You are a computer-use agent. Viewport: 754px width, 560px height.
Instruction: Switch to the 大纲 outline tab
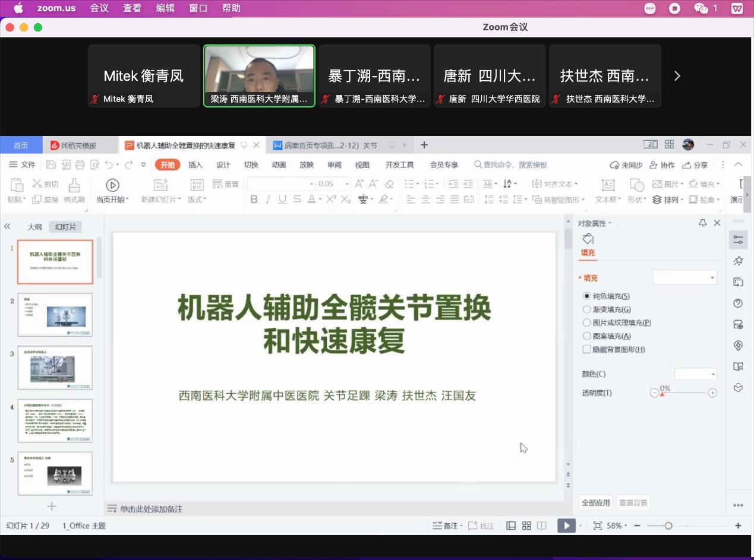pyautogui.click(x=34, y=227)
